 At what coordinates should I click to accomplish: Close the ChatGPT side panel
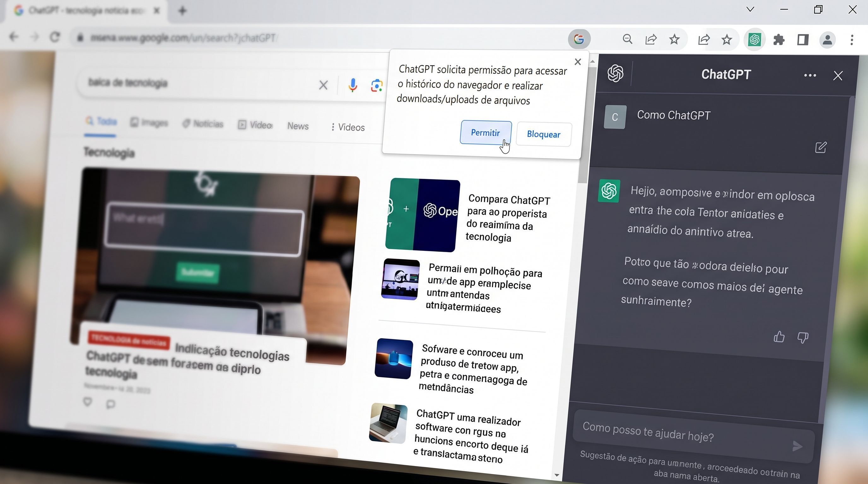click(838, 76)
